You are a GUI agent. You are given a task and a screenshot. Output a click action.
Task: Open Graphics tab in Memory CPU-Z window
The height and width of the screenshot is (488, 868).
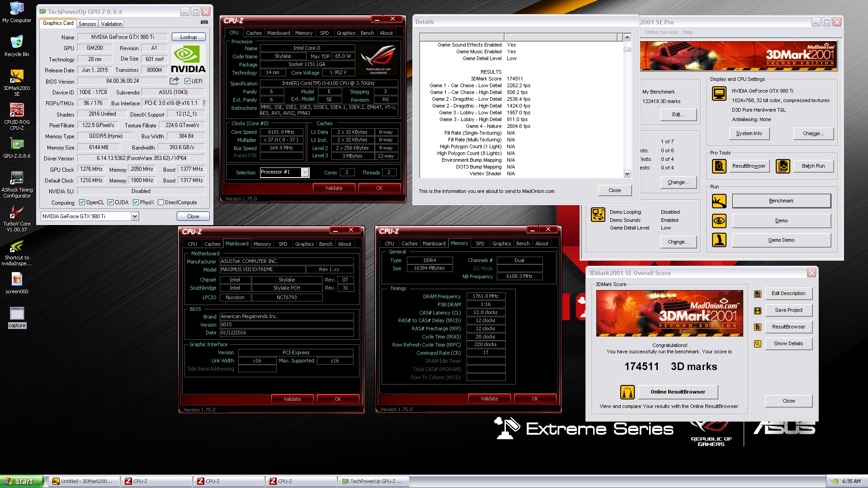point(501,244)
